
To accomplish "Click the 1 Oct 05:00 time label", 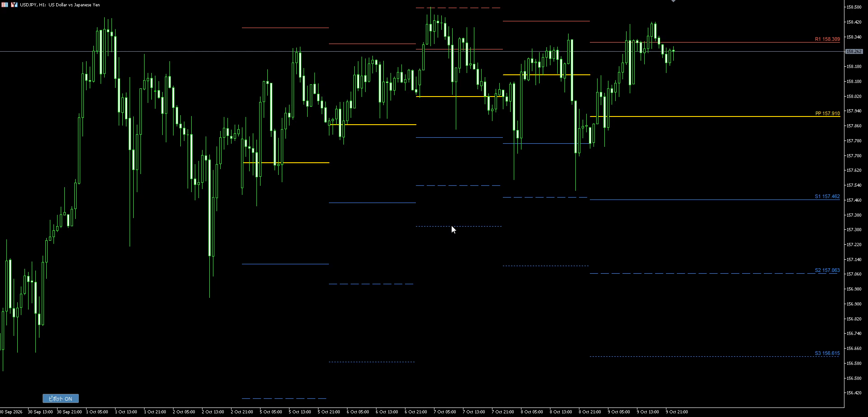I will [x=97, y=412].
